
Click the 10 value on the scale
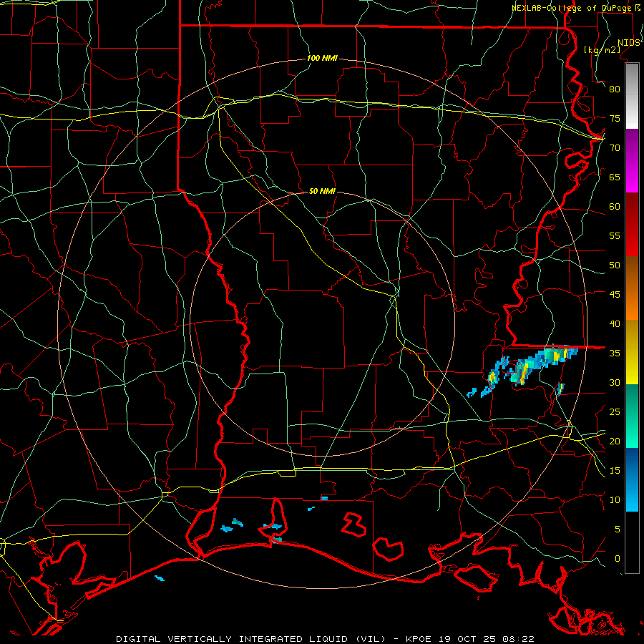pyautogui.click(x=615, y=500)
